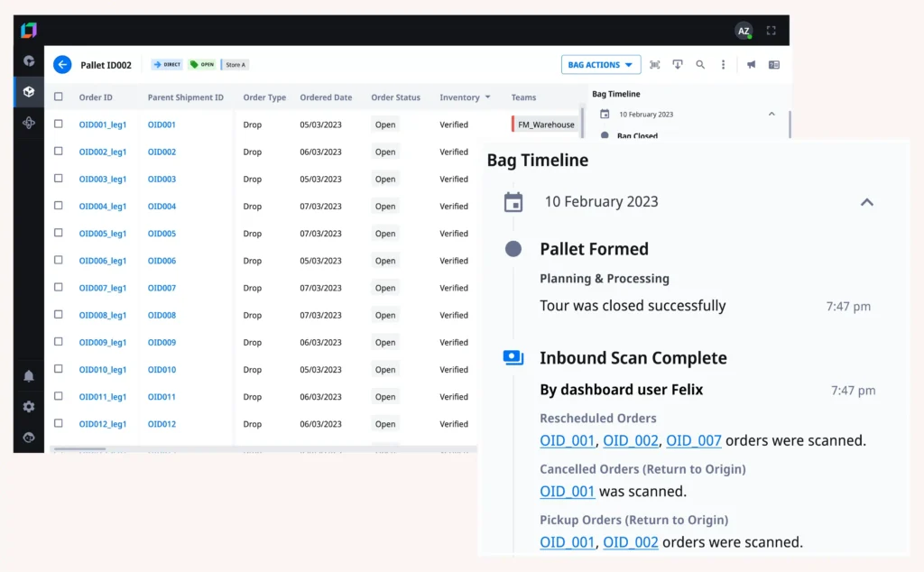Open order link OID003_leg1
The image size is (924, 572).
[x=103, y=180]
